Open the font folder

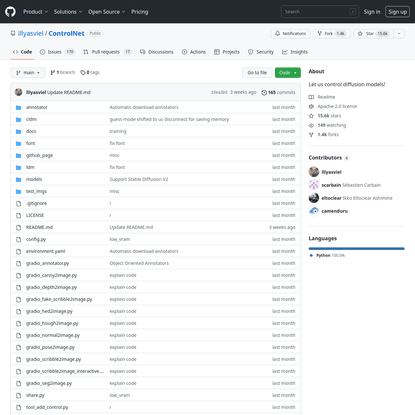pos(30,143)
